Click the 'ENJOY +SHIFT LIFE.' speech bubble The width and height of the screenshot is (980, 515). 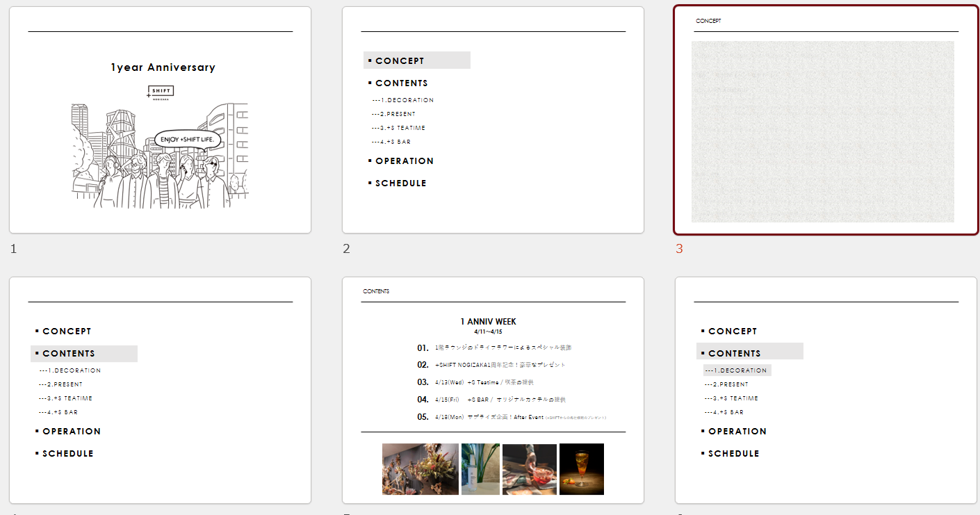tap(188, 140)
